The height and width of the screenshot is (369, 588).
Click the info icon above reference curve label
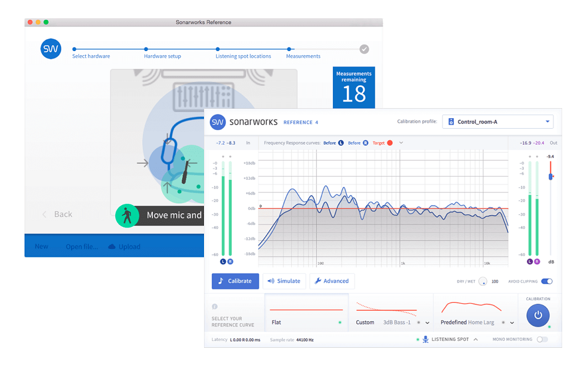click(x=215, y=306)
